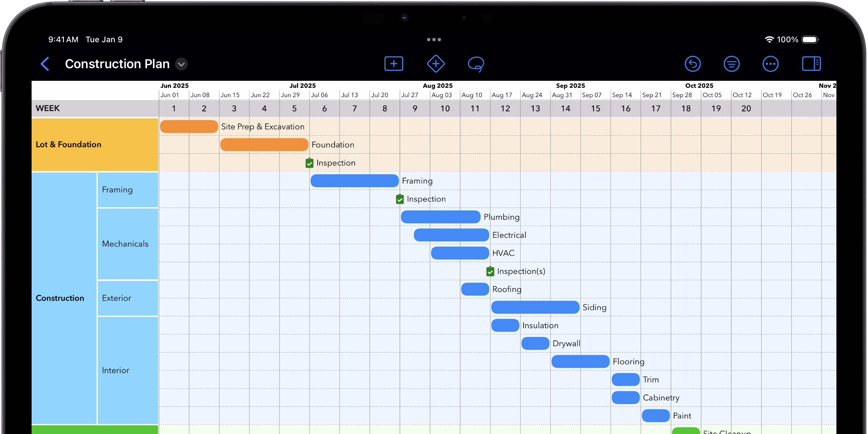Viewport: 868px width, 434px height.
Task: Add a milestone with the diamond plus icon
Action: pyautogui.click(x=436, y=64)
